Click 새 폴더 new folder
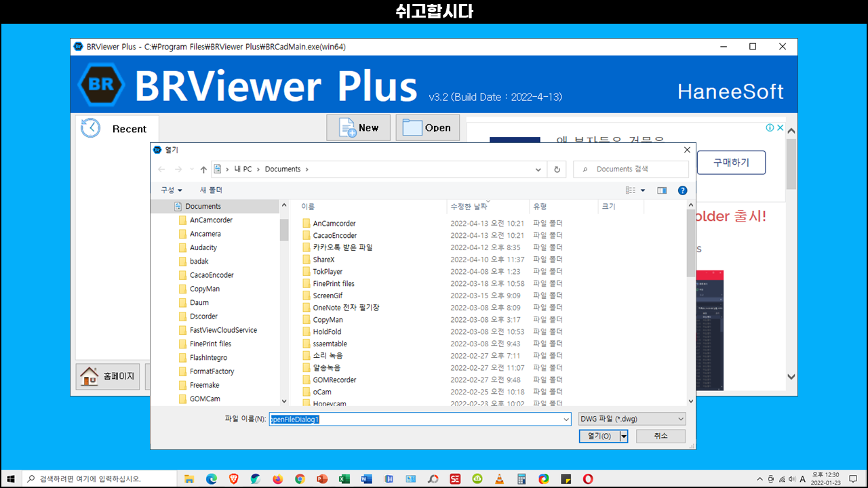 (x=211, y=190)
